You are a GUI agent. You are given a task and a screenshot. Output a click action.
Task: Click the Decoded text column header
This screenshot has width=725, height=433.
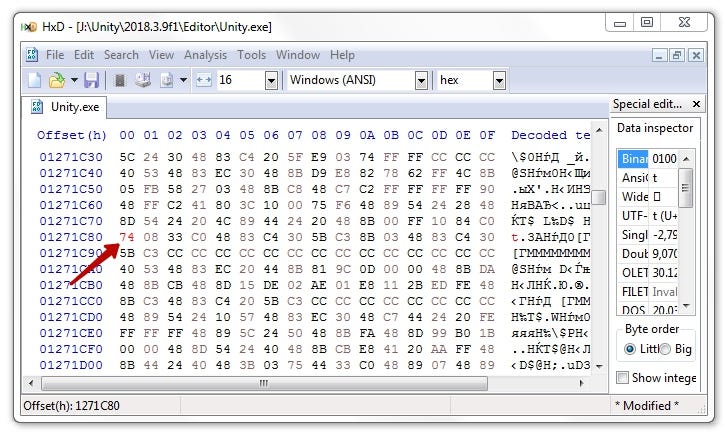pos(550,135)
